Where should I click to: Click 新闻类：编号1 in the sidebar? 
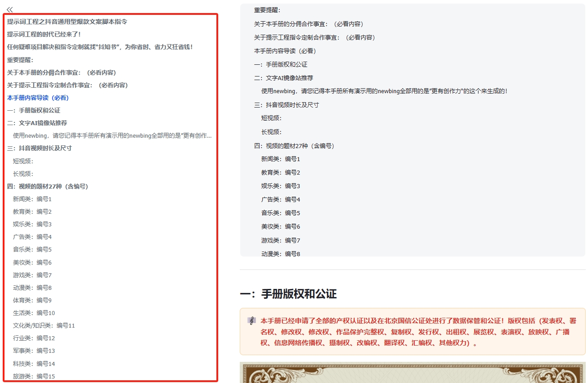32,199
